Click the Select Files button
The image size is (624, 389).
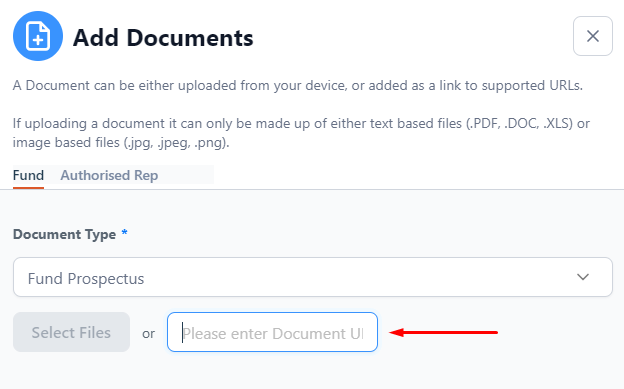71,332
